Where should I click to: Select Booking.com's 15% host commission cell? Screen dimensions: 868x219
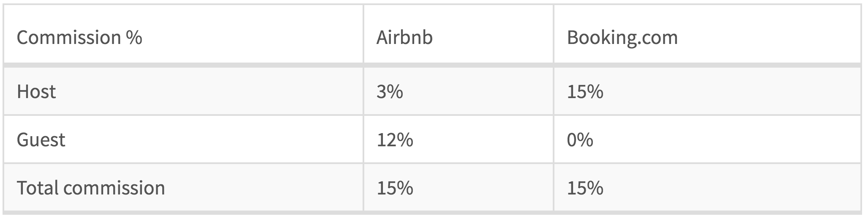pos(585,92)
